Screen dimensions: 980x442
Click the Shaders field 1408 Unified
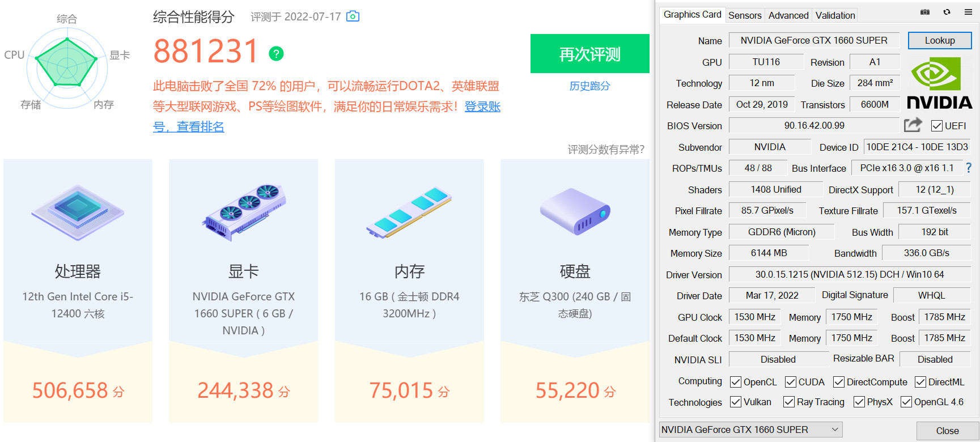pos(775,189)
